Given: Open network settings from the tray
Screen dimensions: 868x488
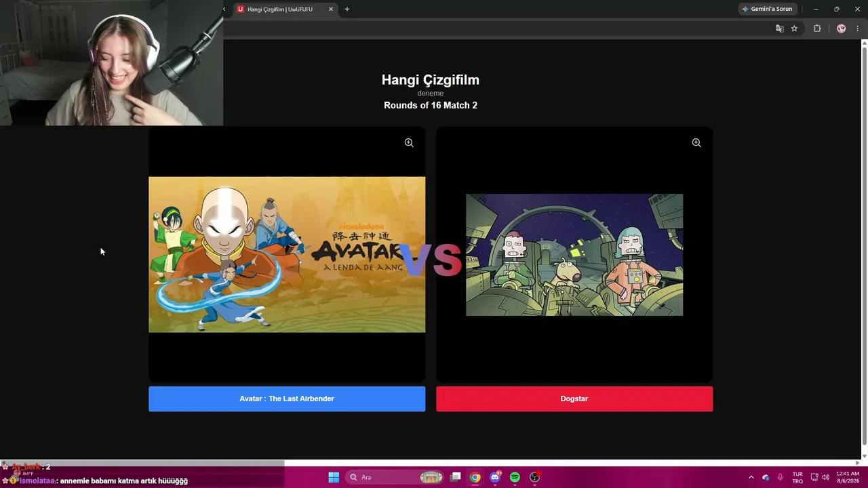Looking at the screenshot, I should click(814, 477).
